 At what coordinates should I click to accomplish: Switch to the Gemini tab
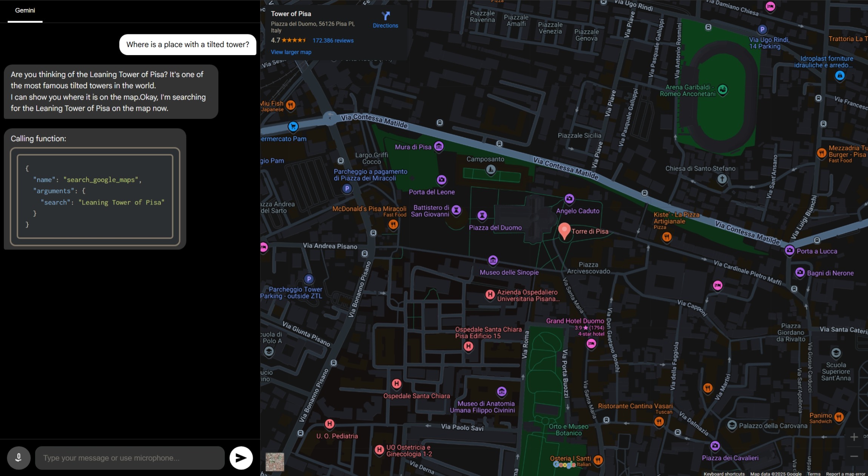pos(25,11)
